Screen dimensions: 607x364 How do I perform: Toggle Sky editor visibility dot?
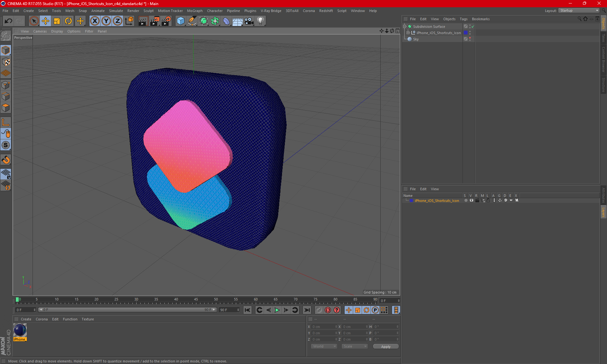[470, 38]
